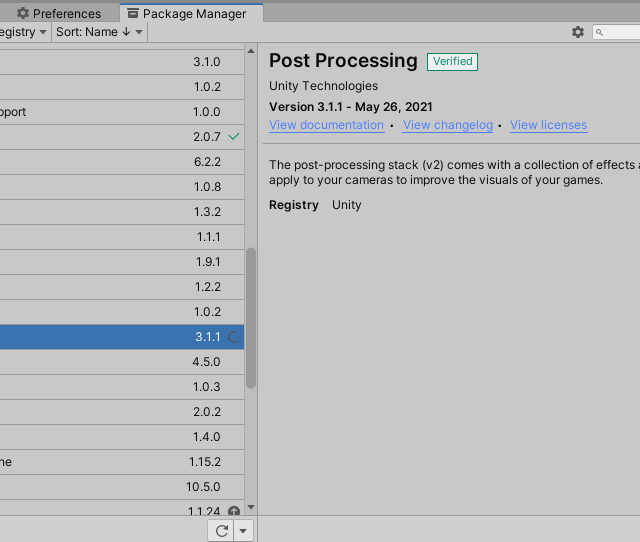The image size is (640, 542).
Task: Select the package row with version 3.1.0
Action: tap(122, 62)
